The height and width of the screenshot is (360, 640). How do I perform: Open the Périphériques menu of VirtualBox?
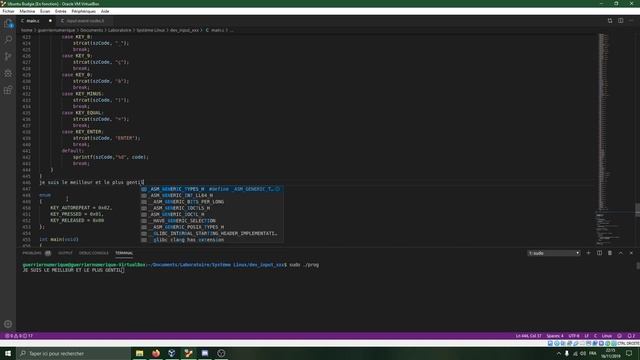[83, 11]
